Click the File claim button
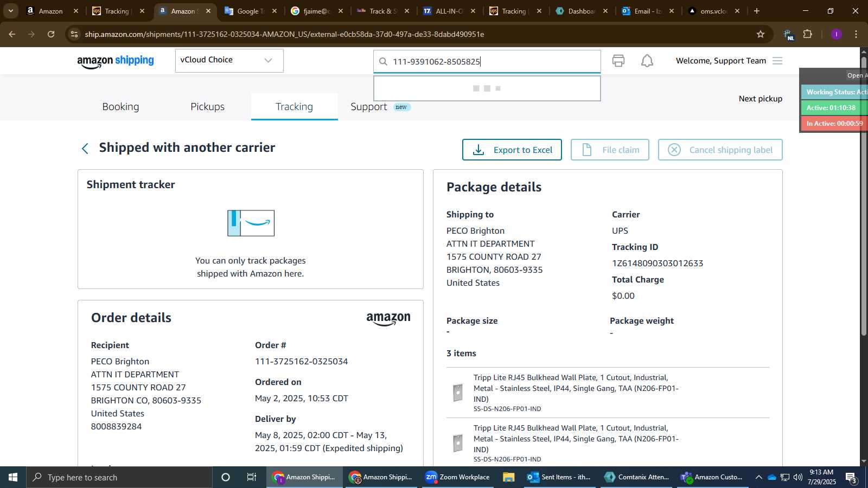Image resolution: width=868 pixels, height=488 pixels. click(610, 150)
